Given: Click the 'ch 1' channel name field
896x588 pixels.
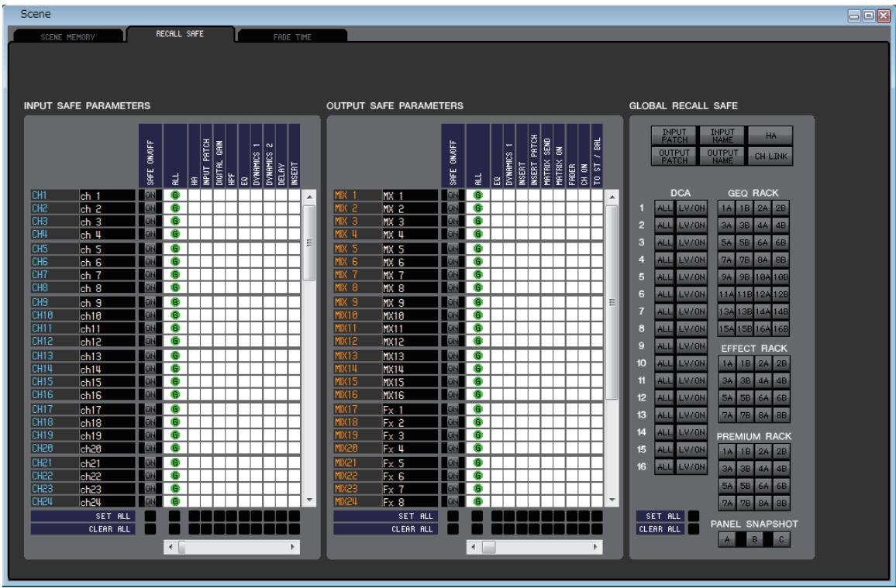Looking at the screenshot, I should 108,196.
